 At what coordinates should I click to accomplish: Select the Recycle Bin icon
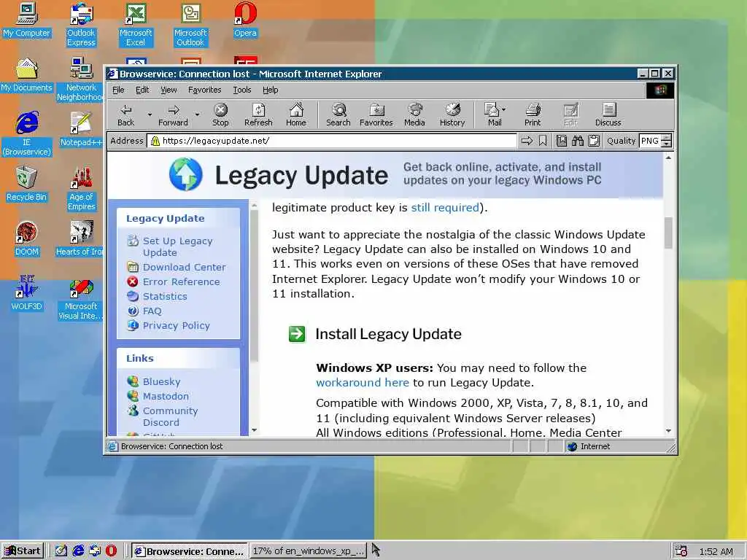27,184
